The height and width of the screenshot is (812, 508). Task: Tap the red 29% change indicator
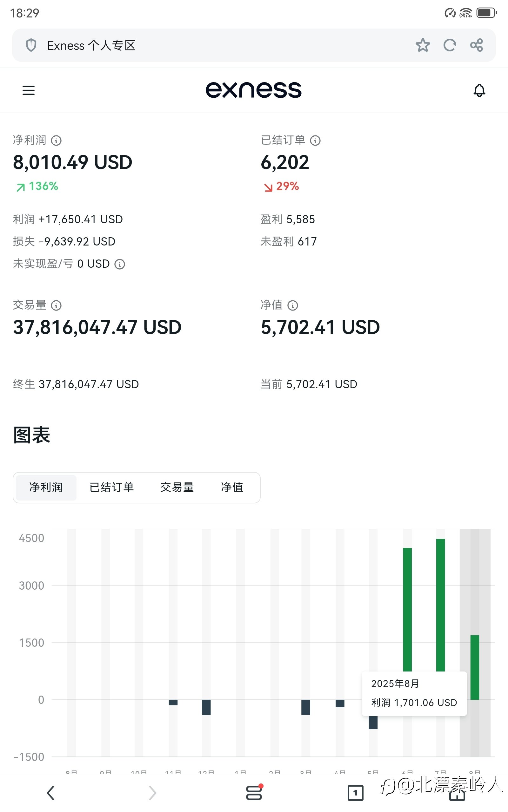click(x=281, y=186)
